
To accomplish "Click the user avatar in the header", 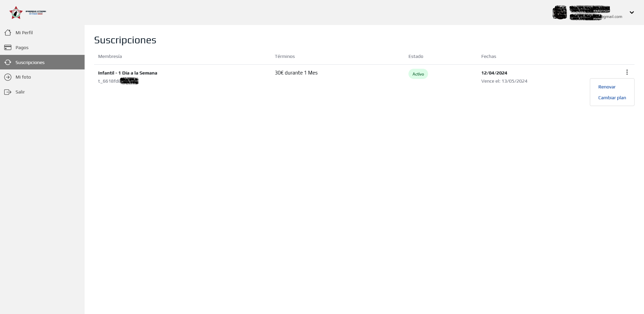I will coord(559,13).
